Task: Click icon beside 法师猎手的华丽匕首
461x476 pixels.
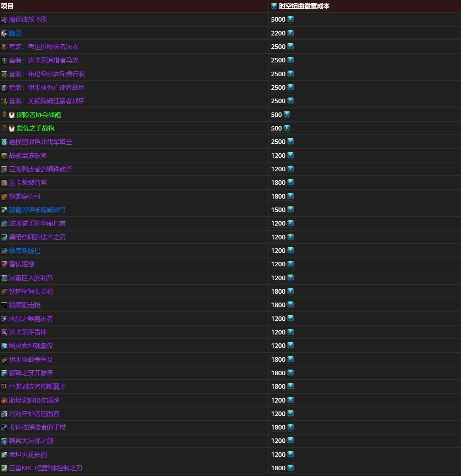Action: (x=4, y=224)
